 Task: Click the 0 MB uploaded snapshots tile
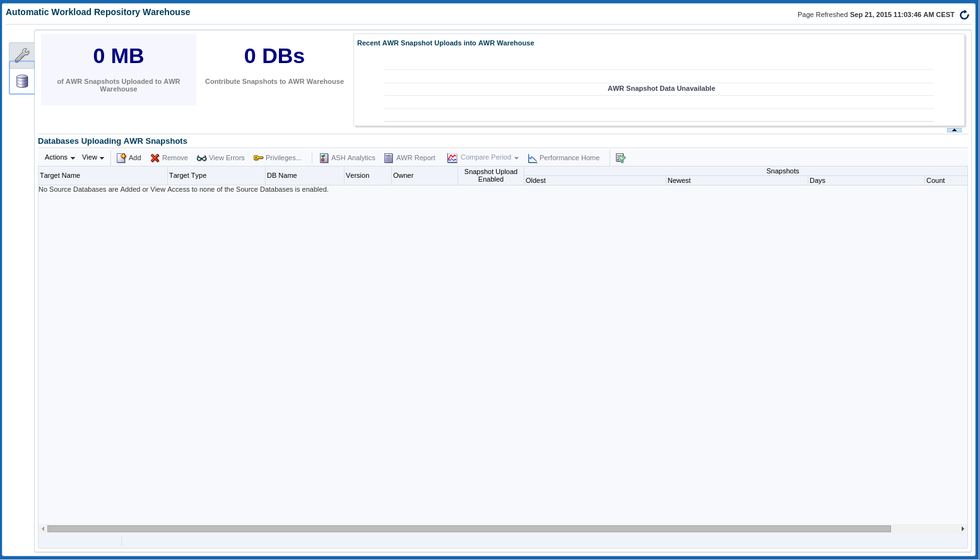(x=119, y=69)
